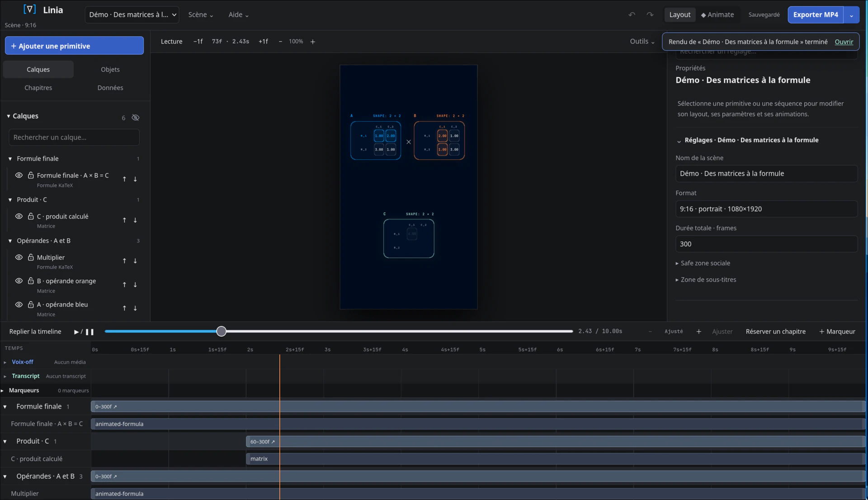The width and height of the screenshot is (868, 500).
Task: Switch to the Objets tab
Action: [x=110, y=69]
